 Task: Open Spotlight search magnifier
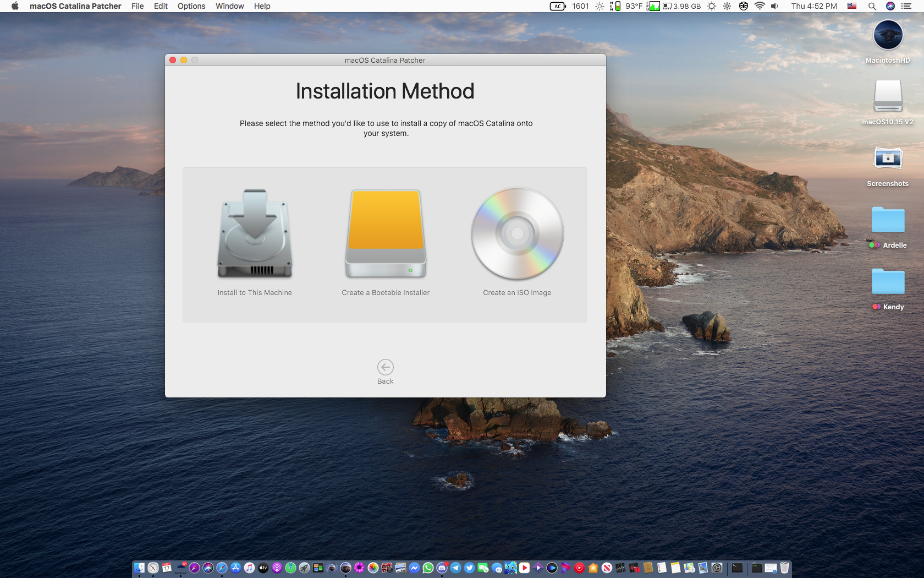pyautogui.click(x=872, y=6)
